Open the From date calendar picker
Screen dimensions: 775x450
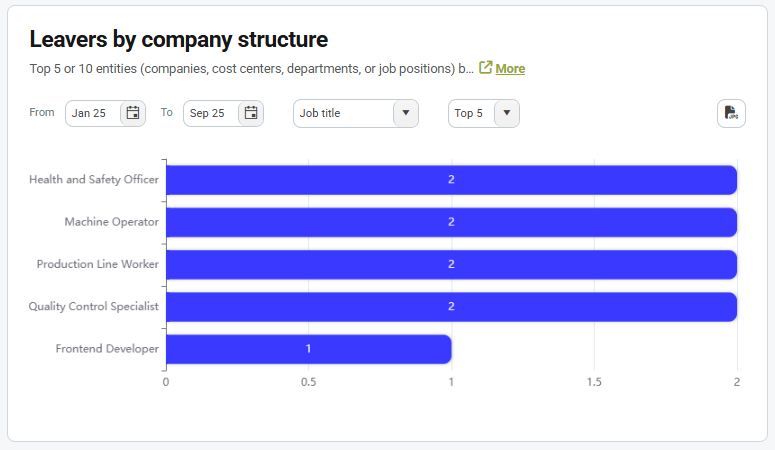tap(132, 113)
